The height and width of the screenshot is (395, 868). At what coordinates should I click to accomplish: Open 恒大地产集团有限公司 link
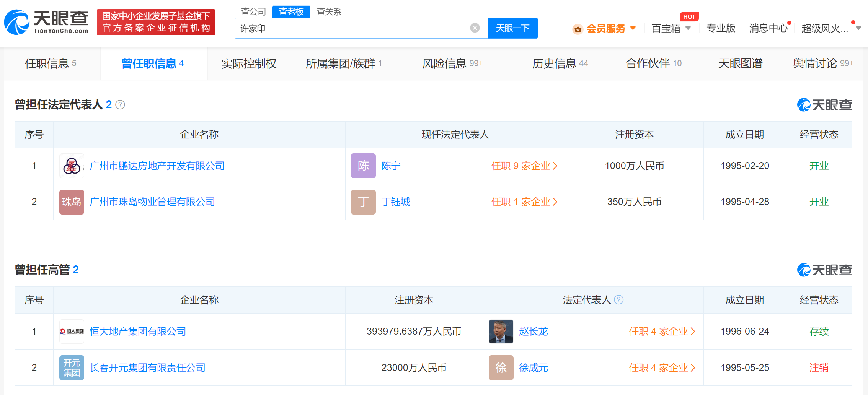pos(138,332)
